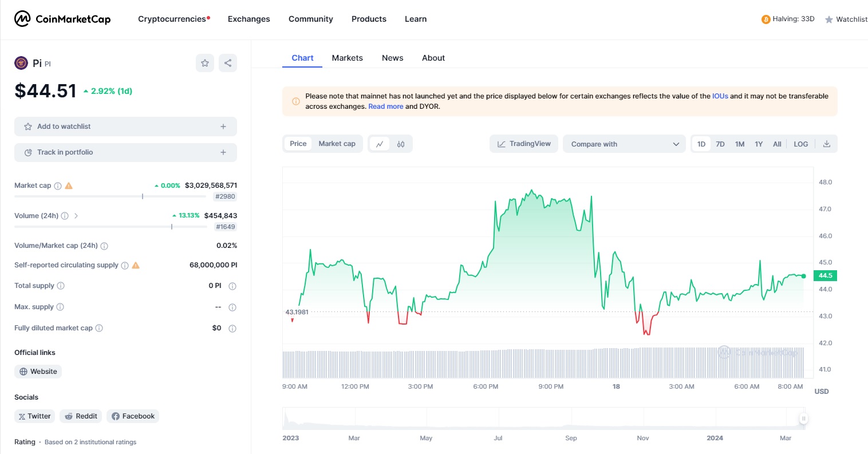
Task: Switch to the candlestick chart view
Action: pos(401,144)
